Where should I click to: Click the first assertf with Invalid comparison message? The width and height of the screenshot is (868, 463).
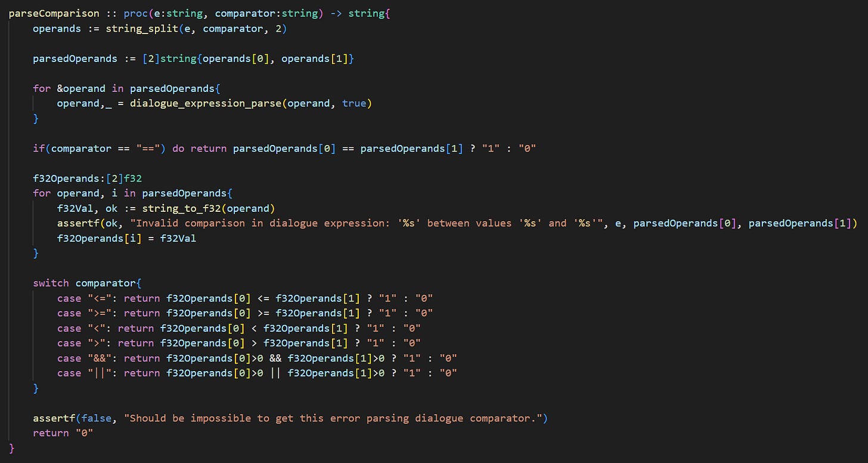(x=457, y=223)
